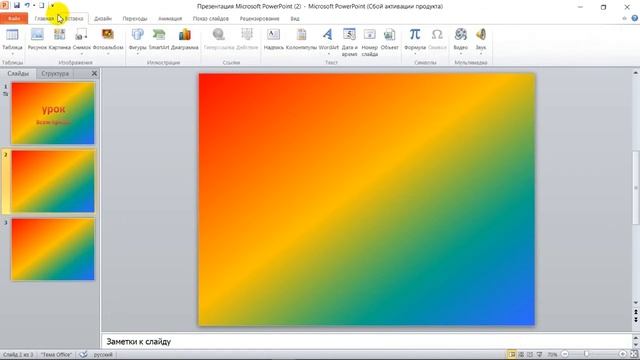Switch to the Главная tab

pos(44,18)
